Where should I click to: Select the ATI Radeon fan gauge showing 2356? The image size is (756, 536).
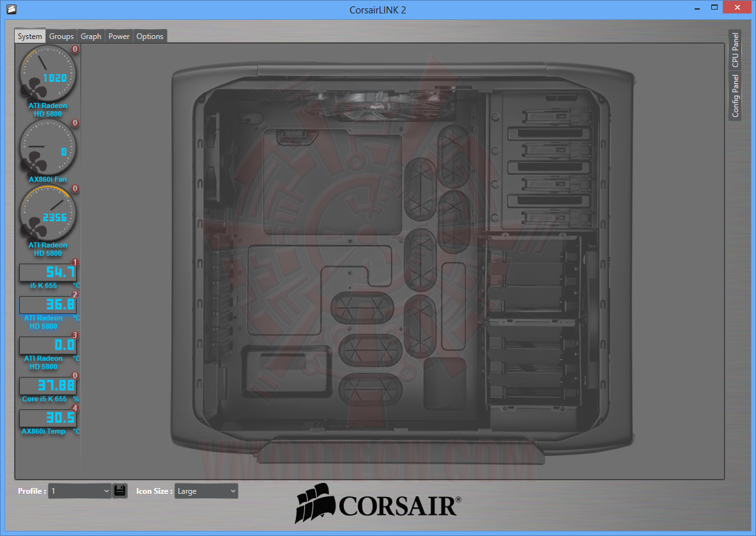coord(47,214)
